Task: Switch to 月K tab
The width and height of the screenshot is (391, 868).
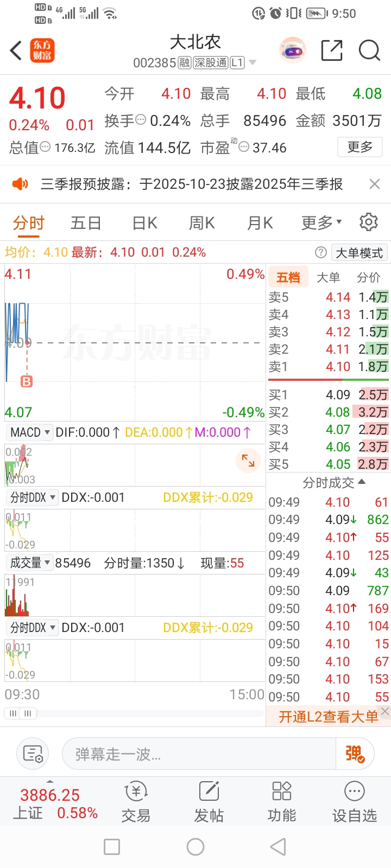Action: coord(260,222)
